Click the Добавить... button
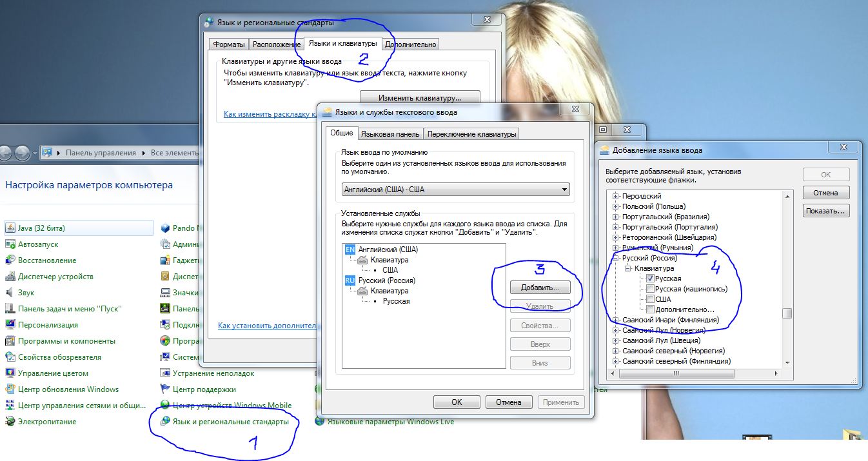 (x=540, y=287)
